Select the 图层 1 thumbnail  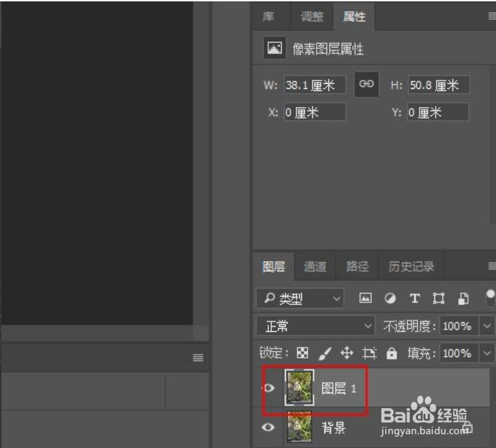coord(299,387)
